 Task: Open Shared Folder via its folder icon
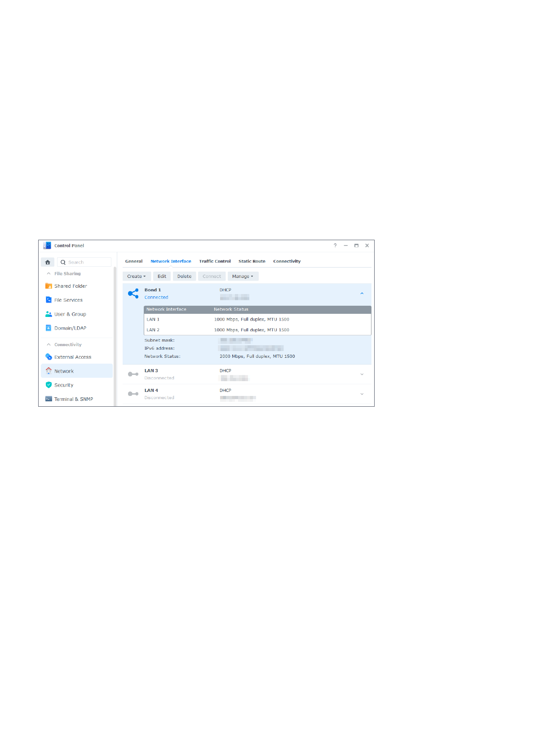49,286
